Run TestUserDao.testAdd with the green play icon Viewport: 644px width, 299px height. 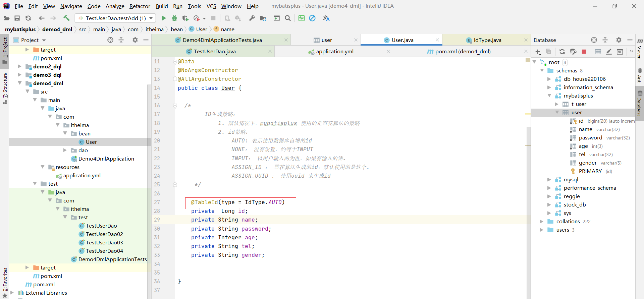164,18
